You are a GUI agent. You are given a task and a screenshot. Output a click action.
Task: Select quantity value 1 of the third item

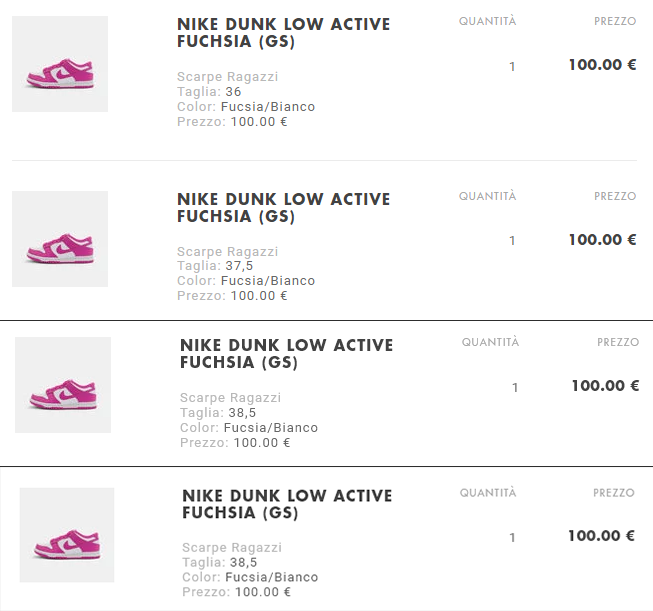coord(515,388)
